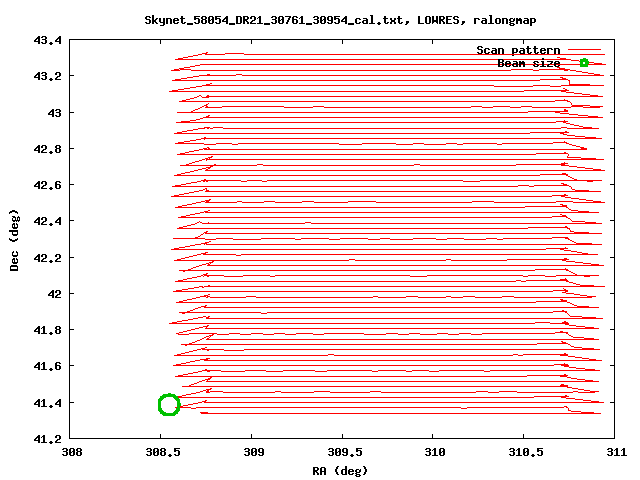The height and width of the screenshot is (480, 640).
Task: Click the 311 RA axis tick label
Action: [617, 452]
